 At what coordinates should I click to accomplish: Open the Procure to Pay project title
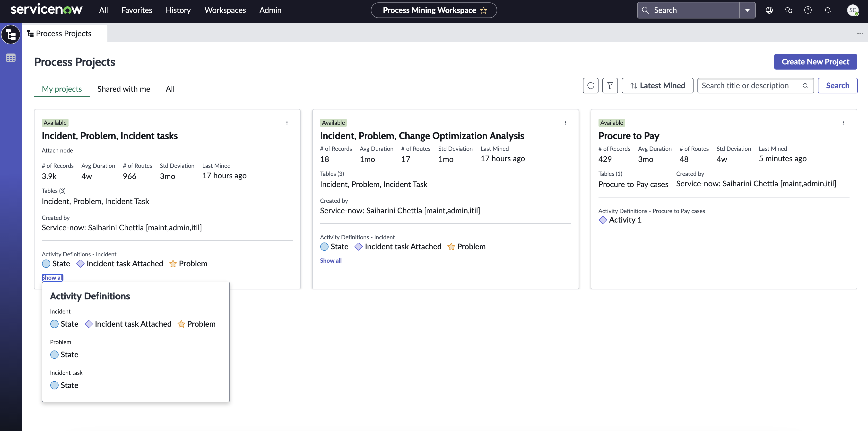629,136
